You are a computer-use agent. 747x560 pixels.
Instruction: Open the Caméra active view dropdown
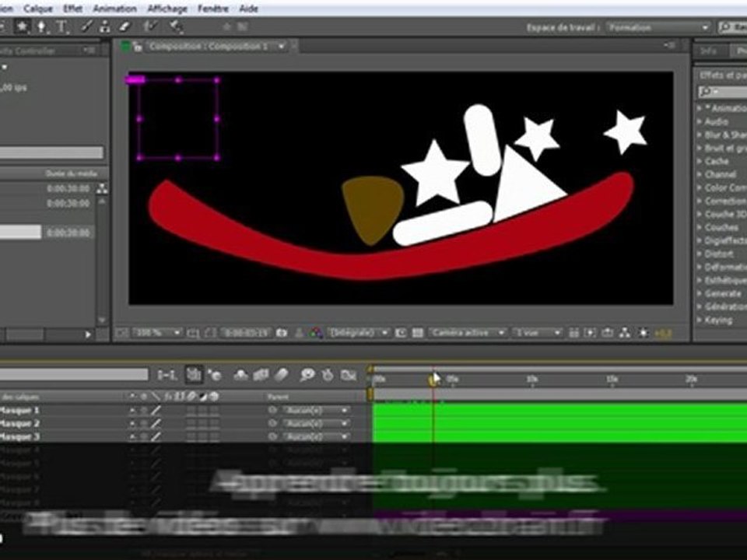[x=468, y=333]
